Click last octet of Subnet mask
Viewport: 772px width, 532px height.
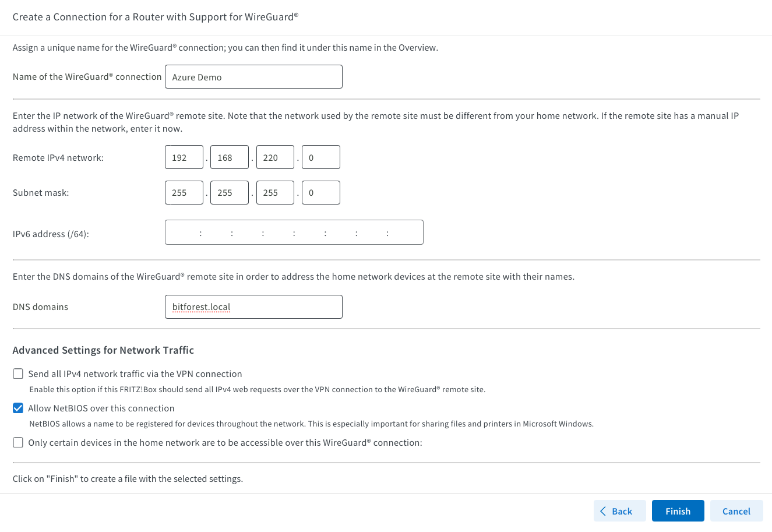[x=320, y=193]
